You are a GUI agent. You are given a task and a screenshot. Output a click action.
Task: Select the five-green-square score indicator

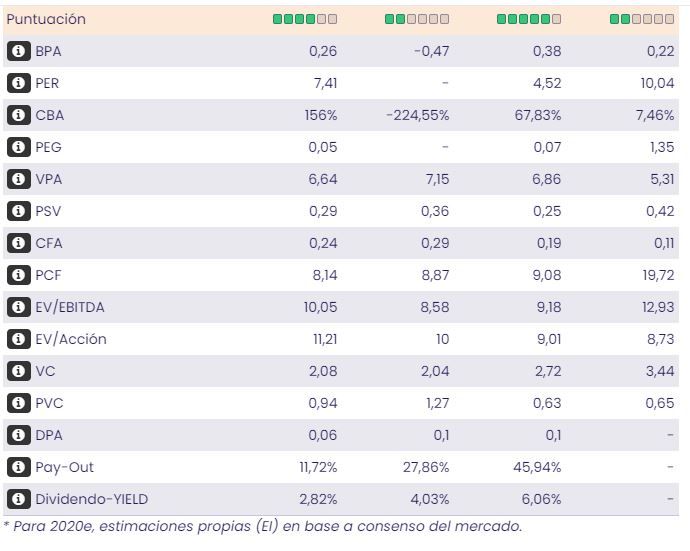tap(529, 19)
